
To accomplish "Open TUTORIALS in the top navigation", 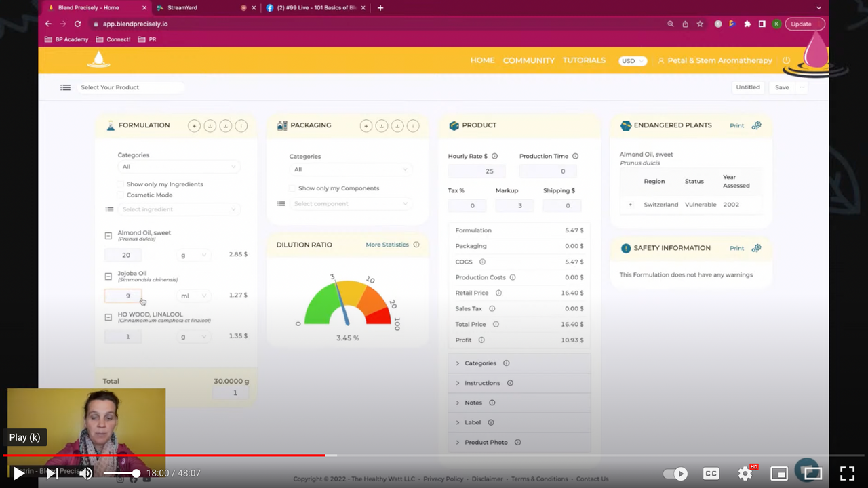I will [x=584, y=60].
